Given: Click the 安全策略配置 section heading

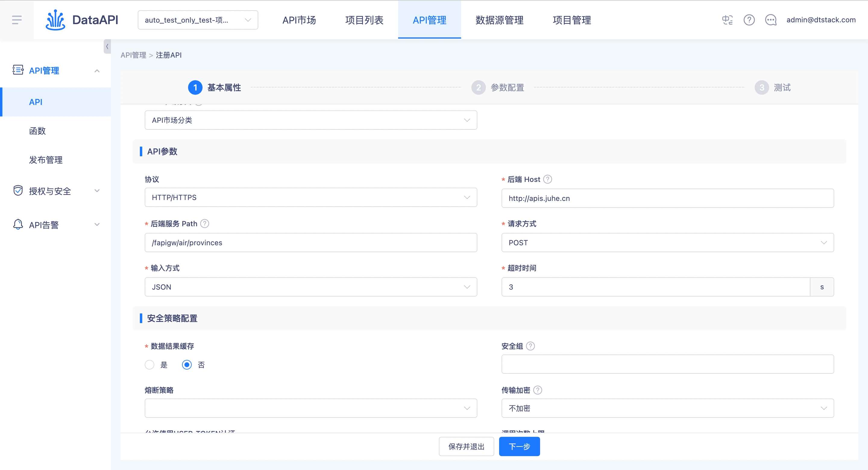Looking at the screenshot, I should coord(172,318).
